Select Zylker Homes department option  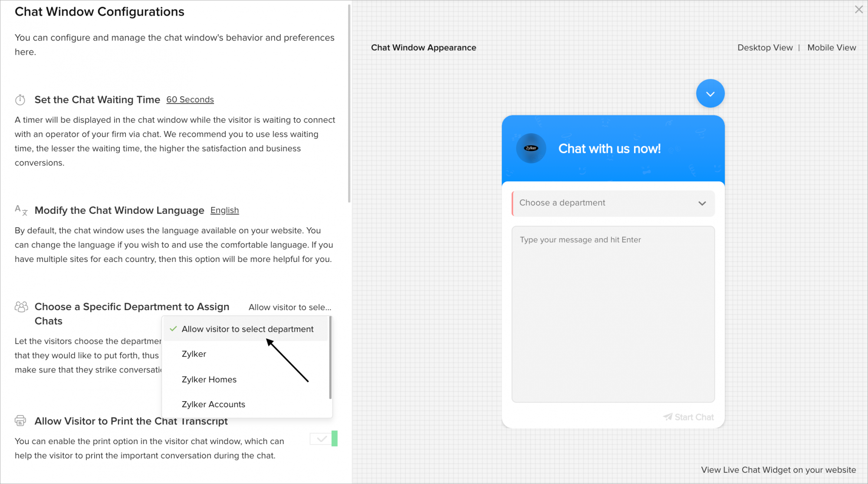tap(209, 379)
